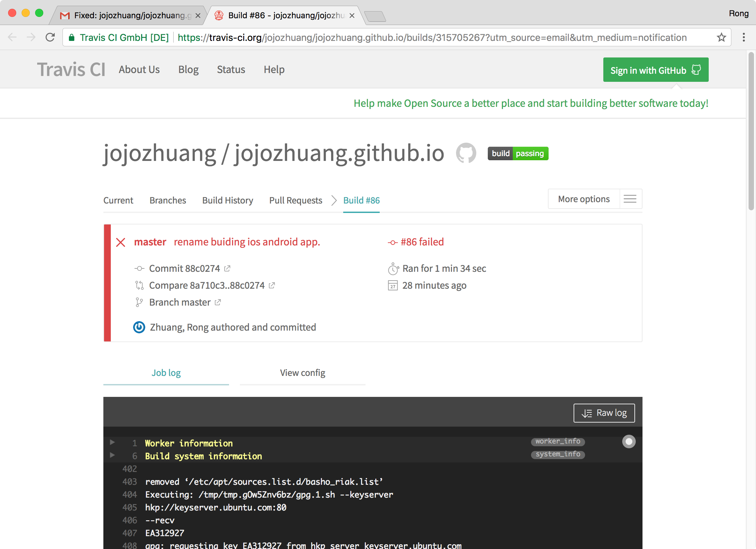Screen dimensions: 756x549
Task: Click the calendar icon beside 28 minutes ago
Action: (393, 286)
